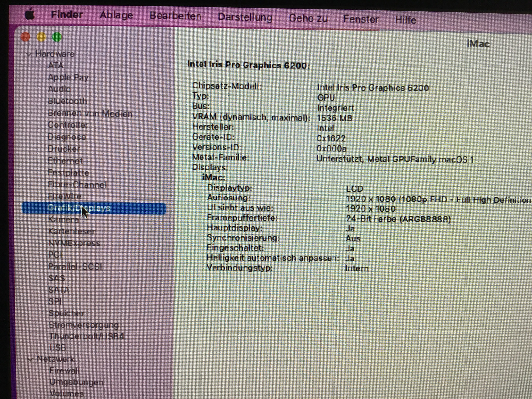Select USB in the sidebar
The width and height of the screenshot is (532, 399).
click(x=58, y=348)
